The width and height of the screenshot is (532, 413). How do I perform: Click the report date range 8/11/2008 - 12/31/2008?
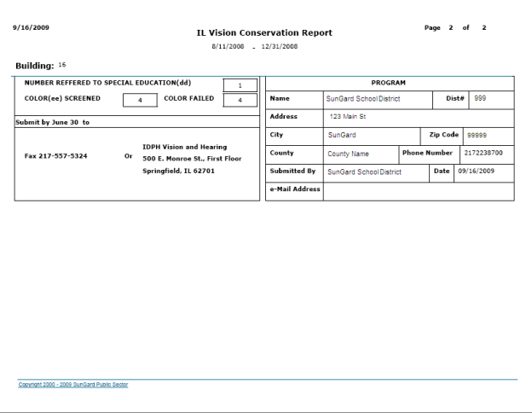pyautogui.click(x=264, y=47)
